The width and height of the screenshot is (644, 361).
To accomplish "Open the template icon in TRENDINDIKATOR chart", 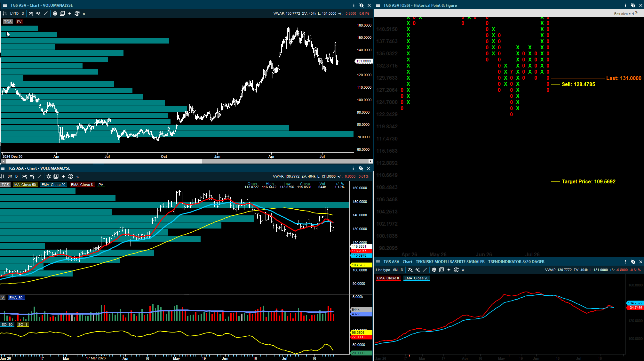I will [x=441, y=270].
